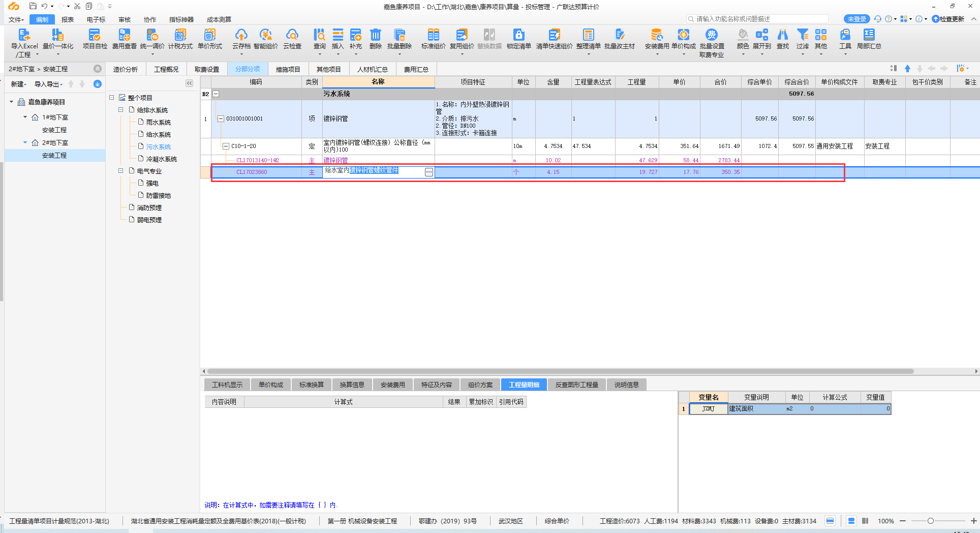Collapse the 给排水系统 tree node

point(120,109)
